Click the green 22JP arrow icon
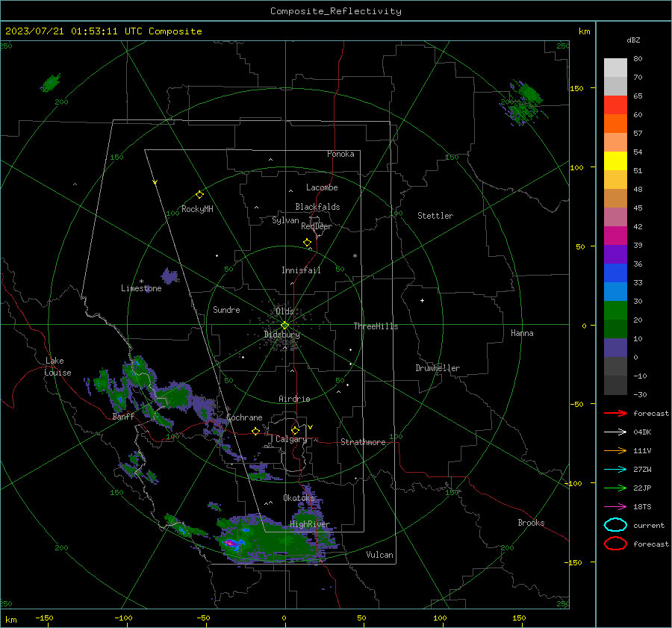 click(615, 488)
